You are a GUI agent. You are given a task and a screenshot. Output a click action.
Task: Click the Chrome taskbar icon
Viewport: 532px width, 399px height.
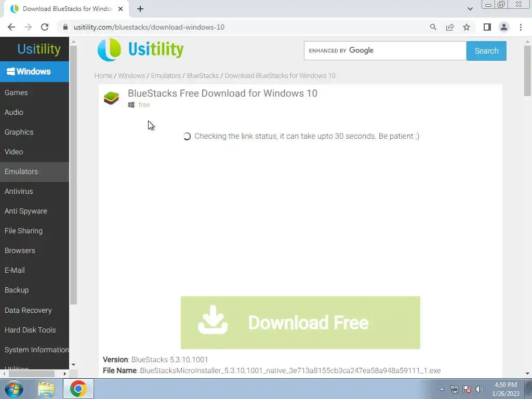(x=78, y=389)
